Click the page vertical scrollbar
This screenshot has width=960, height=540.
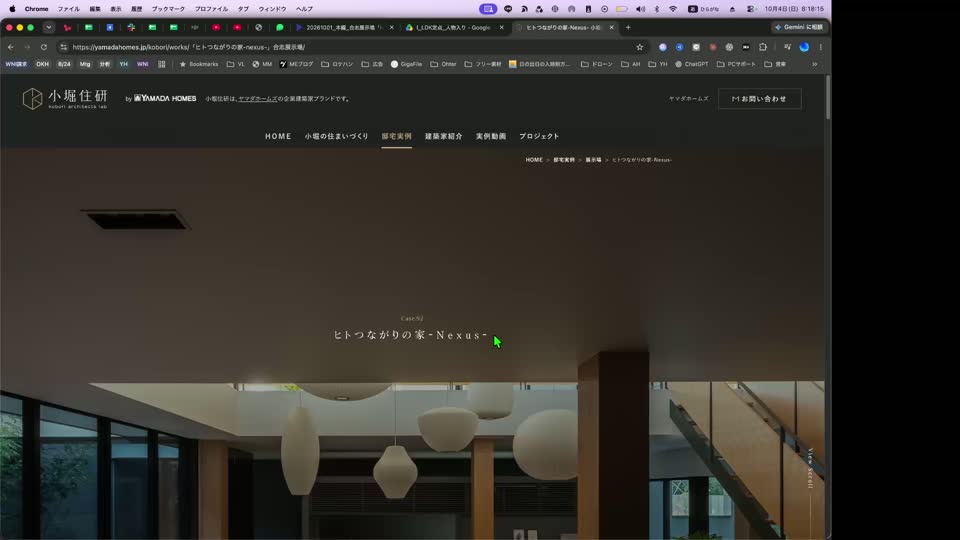tap(828, 97)
